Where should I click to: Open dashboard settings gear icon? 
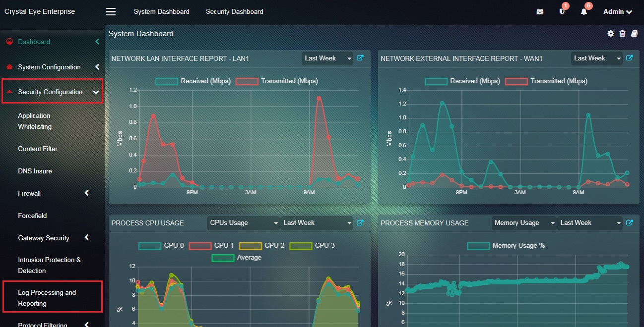pyautogui.click(x=611, y=34)
